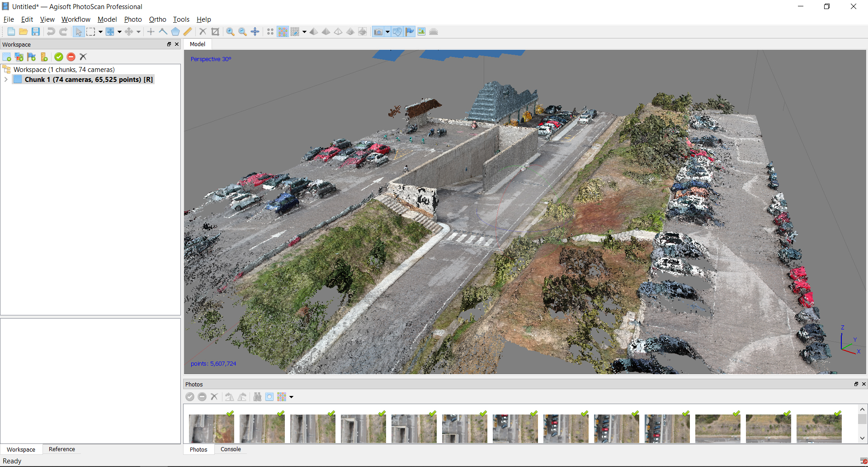This screenshot has width=868, height=467.
Task: Open the Photos pane view-mode dropdown
Action: pyautogui.click(x=292, y=397)
